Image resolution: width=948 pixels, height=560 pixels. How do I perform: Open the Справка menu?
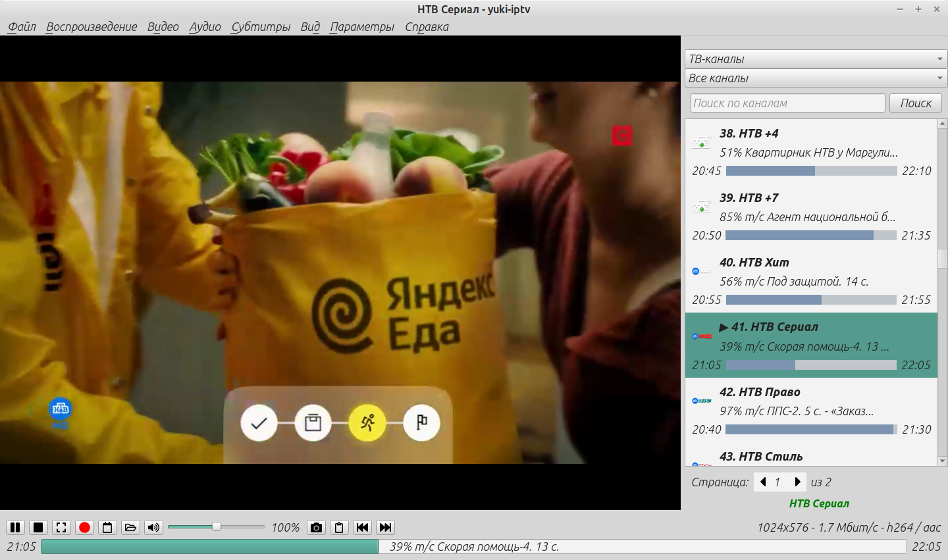click(x=427, y=27)
